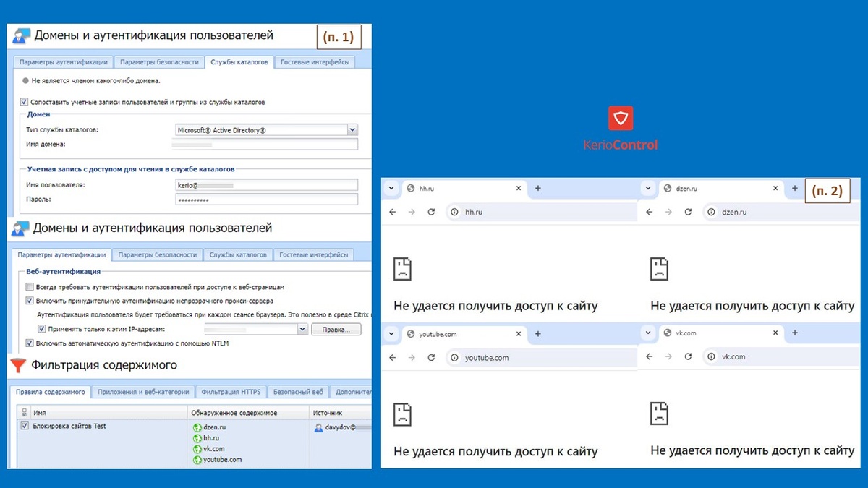
Task: Toggle Включить принудительную аутентификацию непрозрачного прокси-сервера
Action: click(x=30, y=301)
